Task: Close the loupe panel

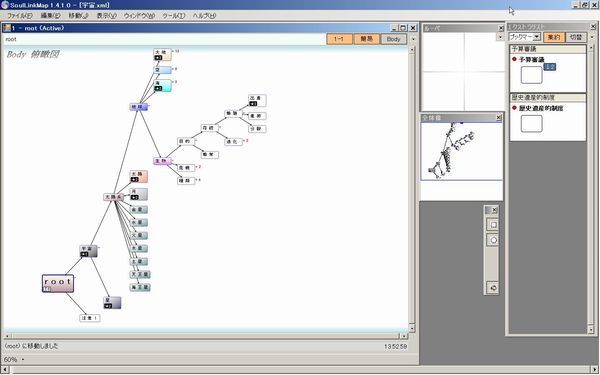Action: click(x=501, y=28)
